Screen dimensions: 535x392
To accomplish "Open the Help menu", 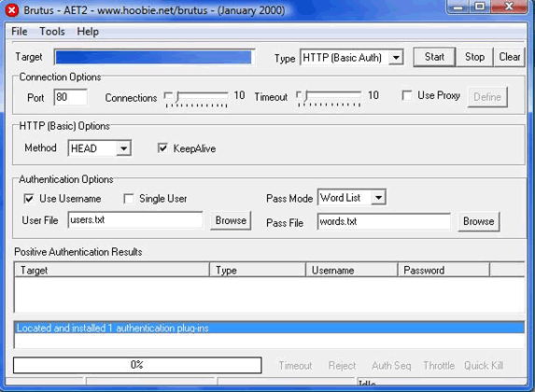I will point(88,32).
